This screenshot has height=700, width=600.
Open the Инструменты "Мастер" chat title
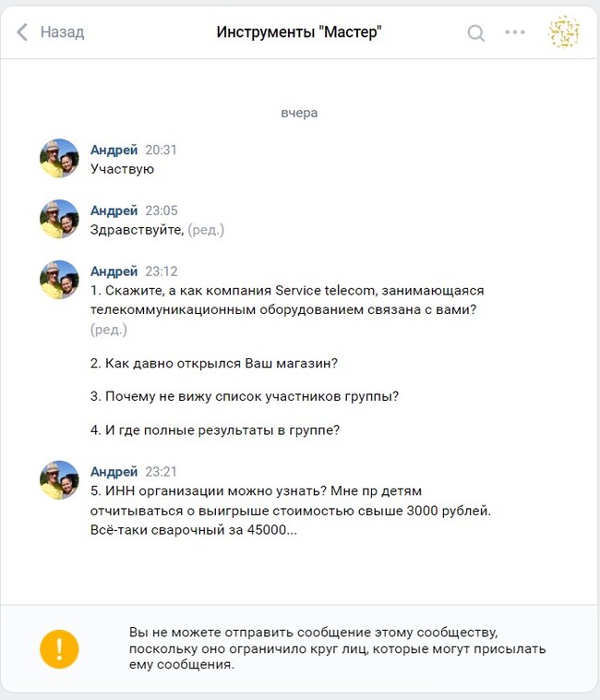(x=299, y=32)
